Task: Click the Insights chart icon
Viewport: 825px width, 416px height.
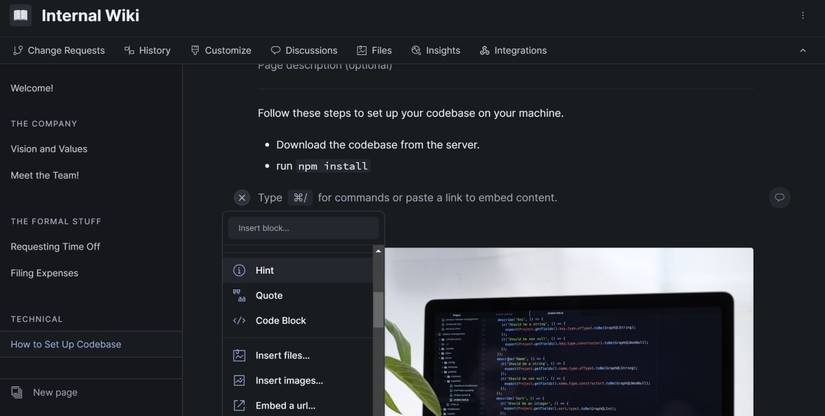Action: coord(416,50)
